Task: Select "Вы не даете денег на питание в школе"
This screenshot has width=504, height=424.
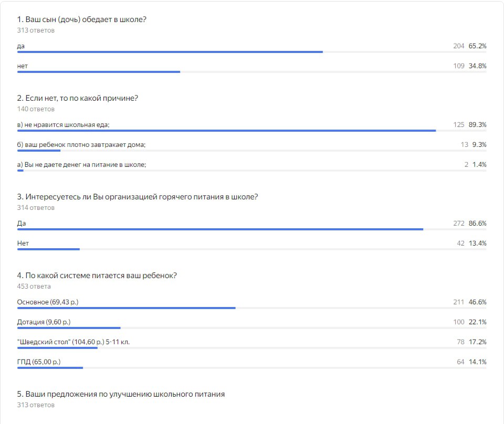Action: pos(81,165)
